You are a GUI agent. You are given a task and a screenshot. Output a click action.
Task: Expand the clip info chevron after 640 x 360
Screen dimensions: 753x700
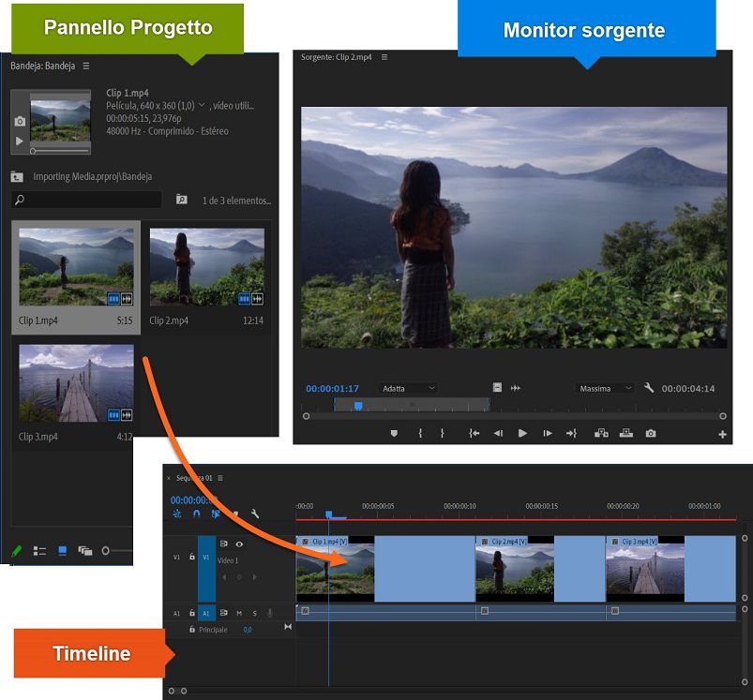click(202, 105)
